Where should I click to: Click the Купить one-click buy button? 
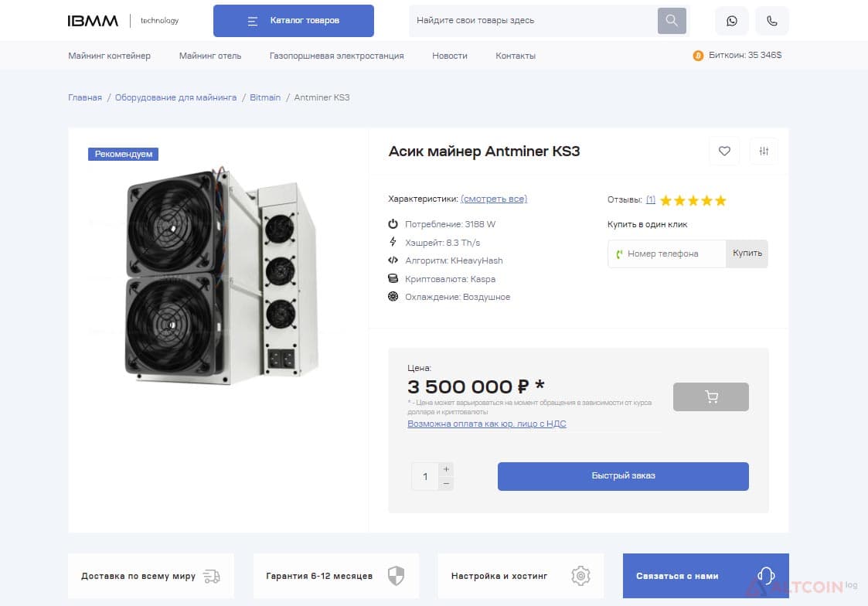coord(747,254)
